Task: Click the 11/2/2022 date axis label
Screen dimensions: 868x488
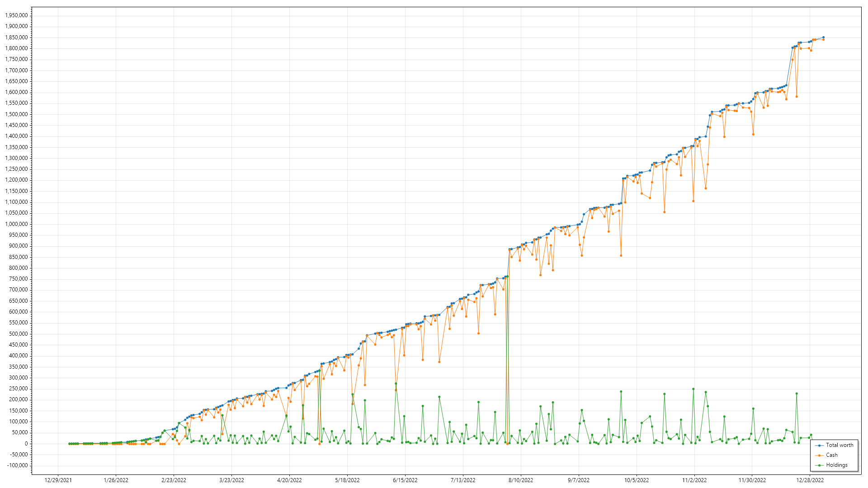Action: point(694,480)
